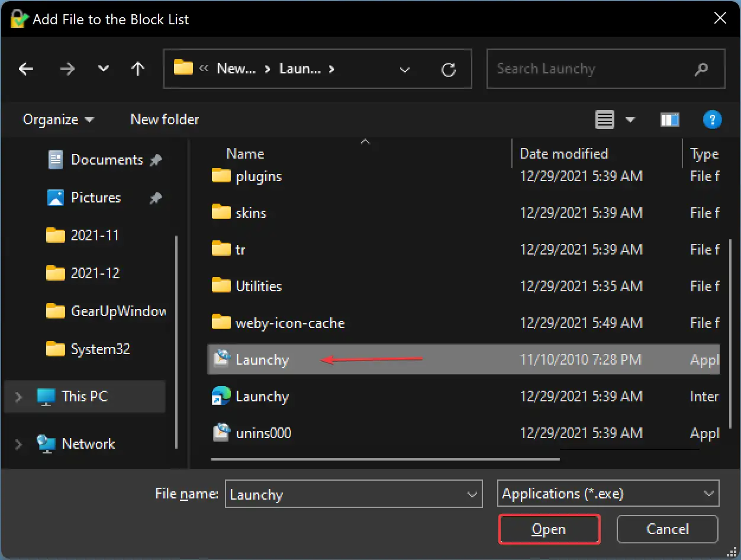The image size is (741, 560).
Task: Open Documents in the sidebar
Action: pos(107,160)
